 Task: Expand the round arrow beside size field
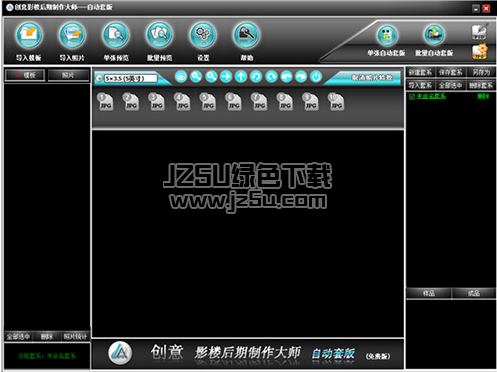click(99, 79)
